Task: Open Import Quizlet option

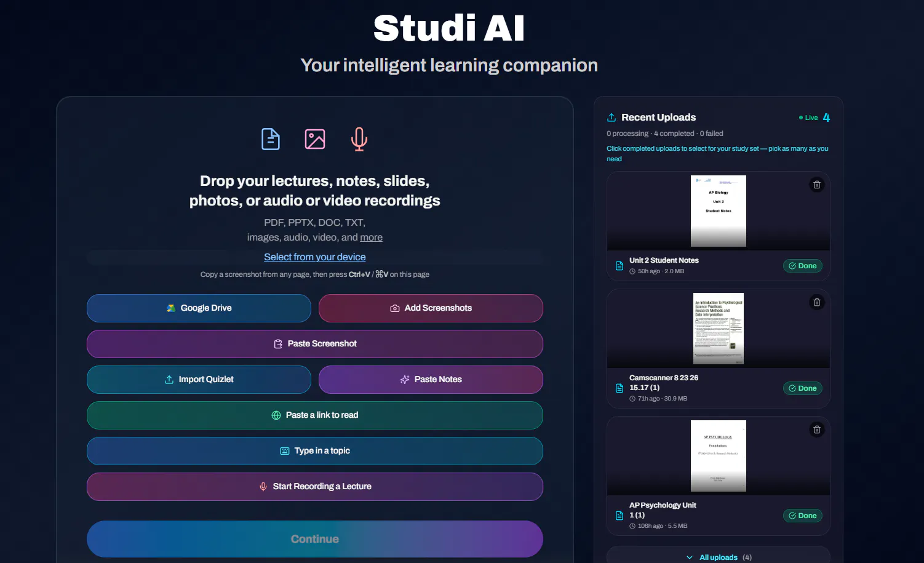Action: [x=199, y=380]
